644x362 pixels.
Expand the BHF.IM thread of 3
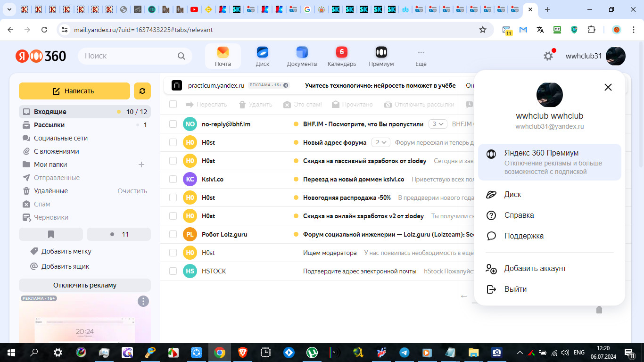tap(438, 124)
